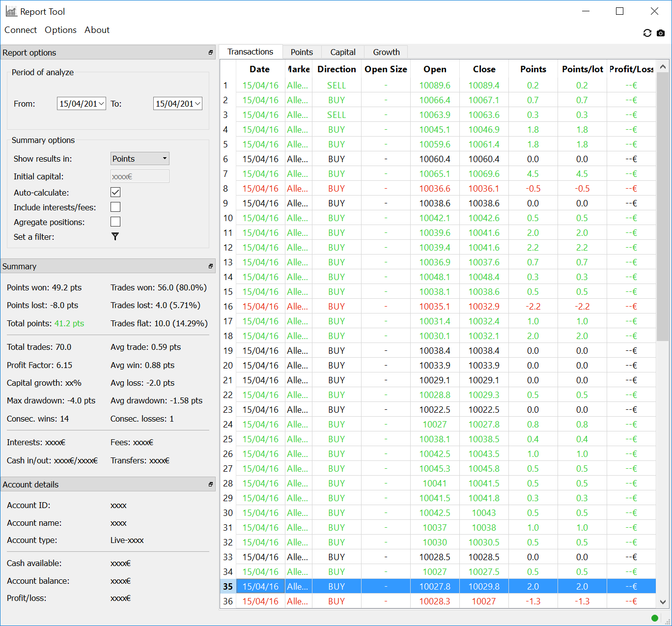Undock the Account details panel
Screen dimensions: 672x626
coord(211,484)
